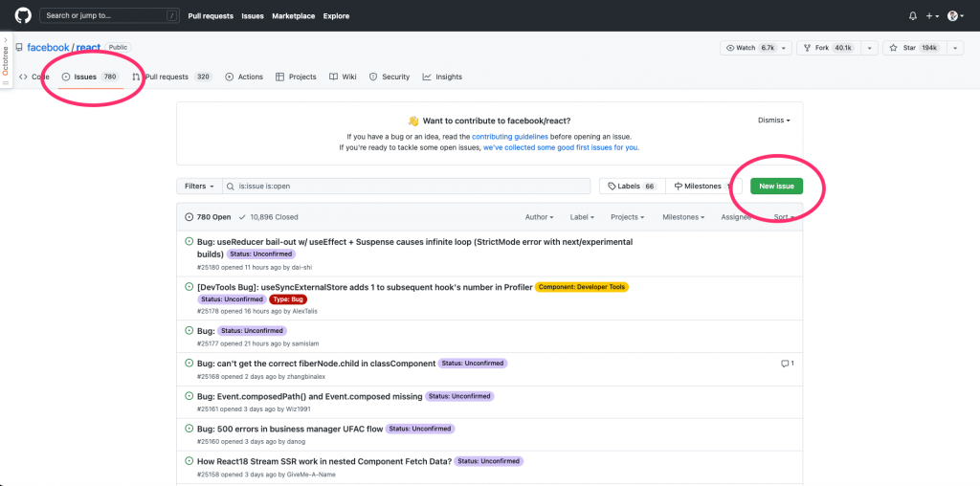
Task: Click the Watch button
Action: point(748,48)
